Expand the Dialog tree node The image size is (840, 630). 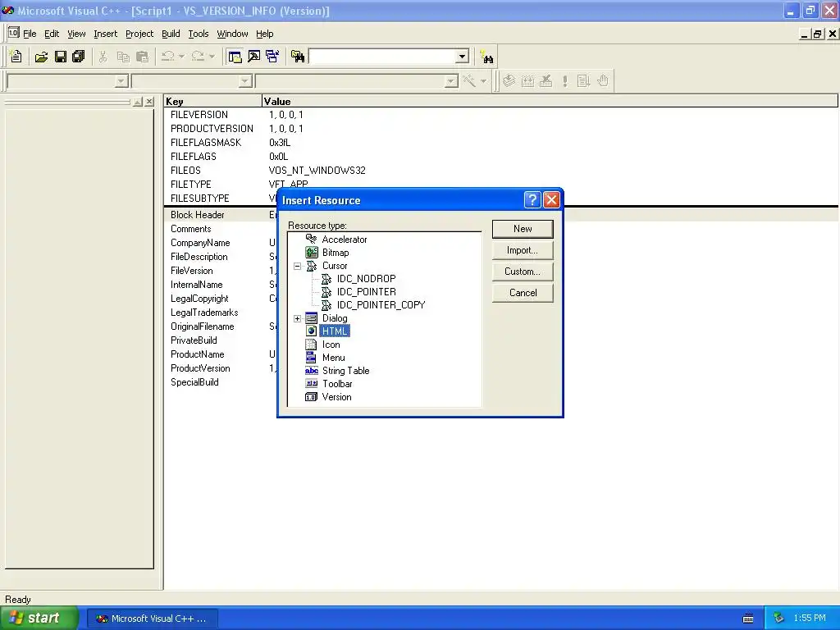click(x=297, y=318)
